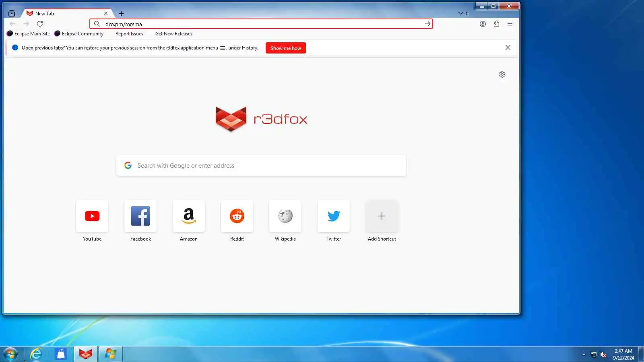Open the Windows Start menu
Screen dimensions: 644x362
pos(10,354)
